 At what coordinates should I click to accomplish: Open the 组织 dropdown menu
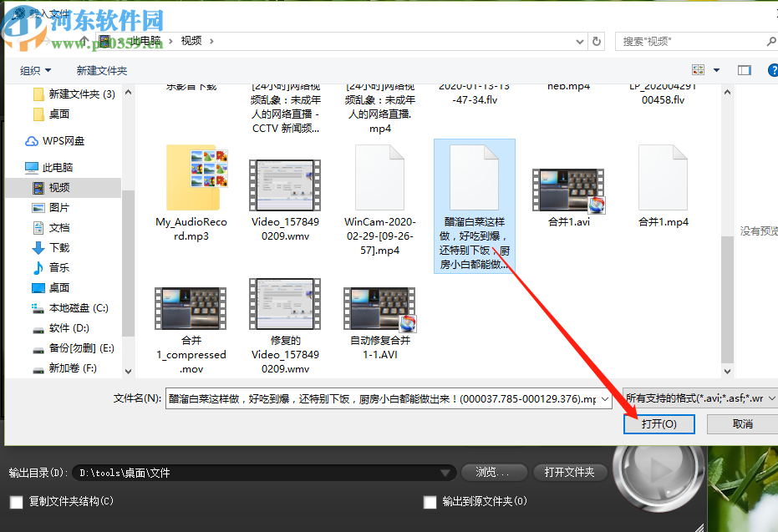point(33,70)
